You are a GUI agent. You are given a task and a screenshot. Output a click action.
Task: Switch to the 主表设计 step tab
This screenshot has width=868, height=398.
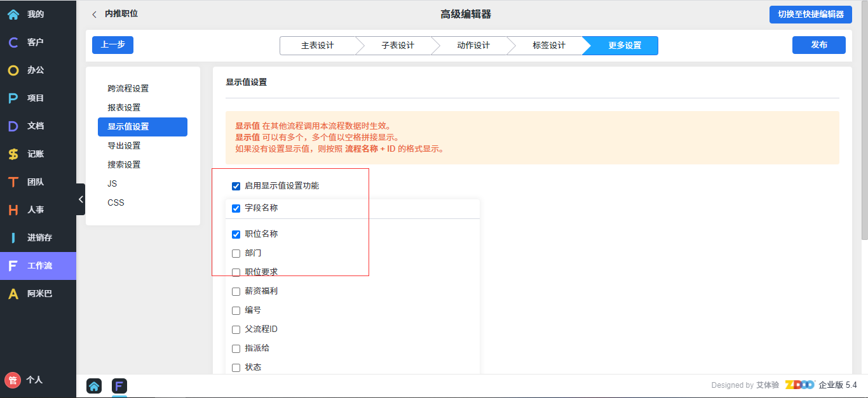[317, 46]
